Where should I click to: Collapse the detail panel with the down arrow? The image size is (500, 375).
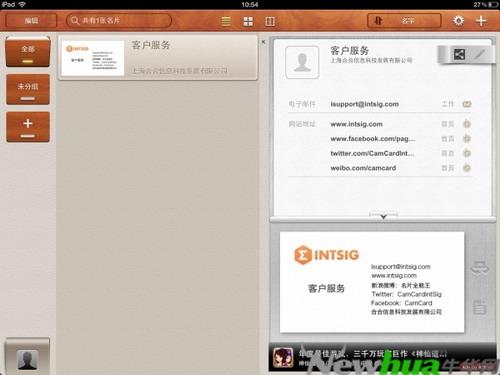[383, 216]
